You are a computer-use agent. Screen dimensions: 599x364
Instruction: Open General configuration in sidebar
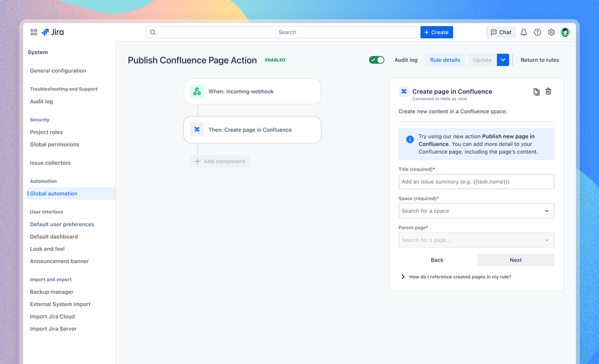[58, 71]
